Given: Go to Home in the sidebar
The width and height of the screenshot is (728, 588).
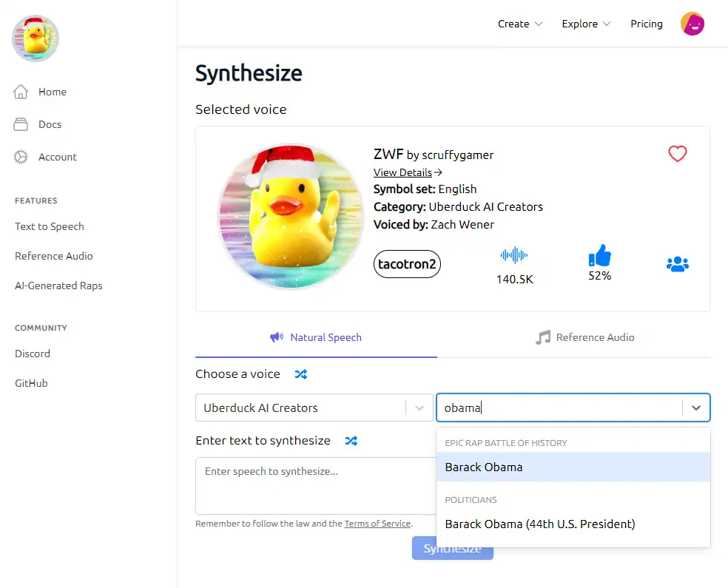Looking at the screenshot, I should 53,92.
